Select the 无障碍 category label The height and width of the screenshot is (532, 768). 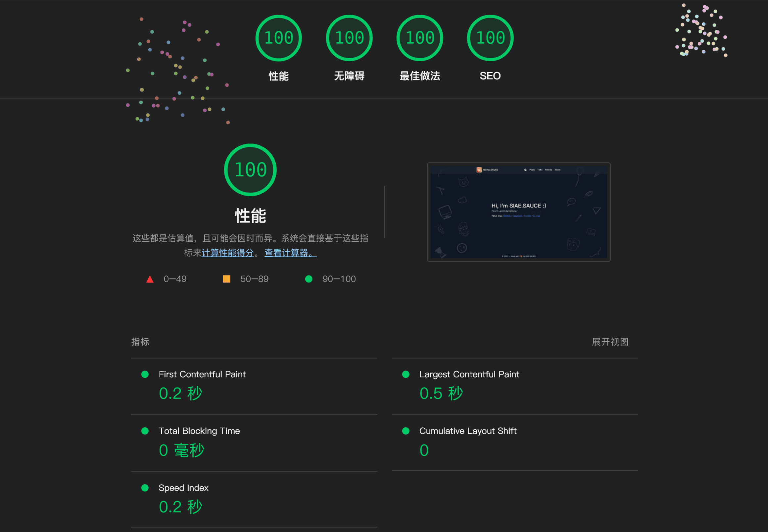pyautogui.click(x=349, y=76)
